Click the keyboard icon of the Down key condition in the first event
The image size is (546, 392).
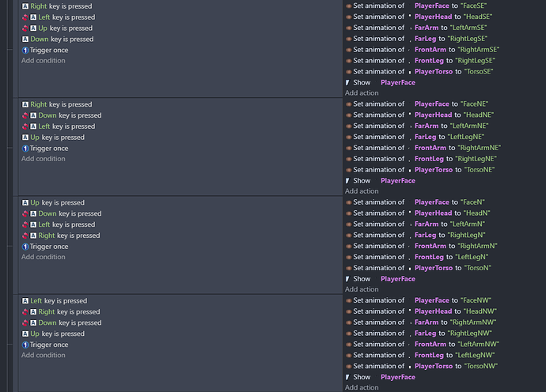click(x=25, y=40)
